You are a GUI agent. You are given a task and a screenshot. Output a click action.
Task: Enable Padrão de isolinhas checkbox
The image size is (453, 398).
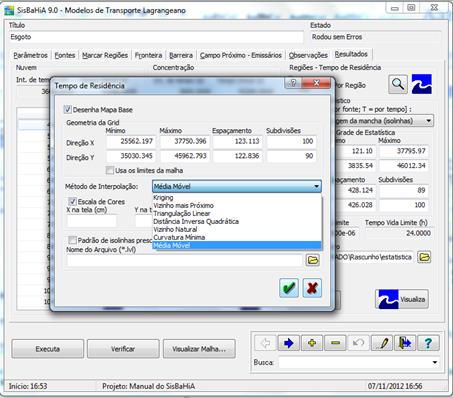[x=72, y=240]
